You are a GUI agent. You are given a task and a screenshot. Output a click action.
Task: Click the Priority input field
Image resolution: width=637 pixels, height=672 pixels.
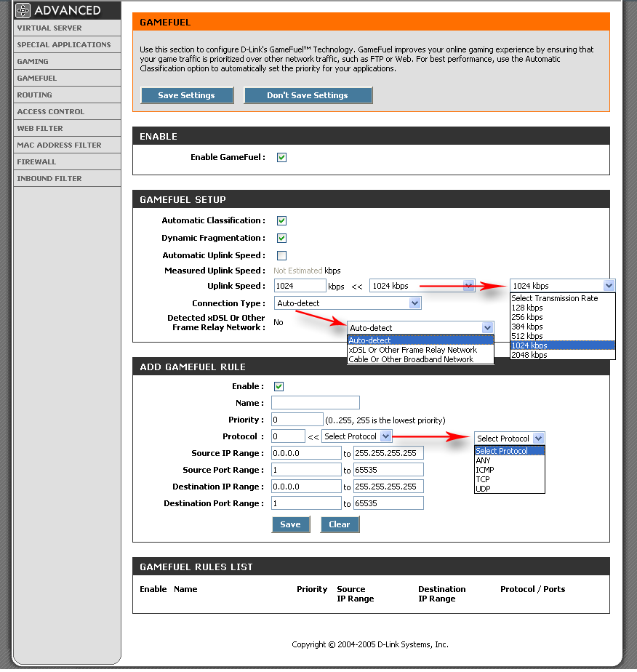click(x=297, y=420)
